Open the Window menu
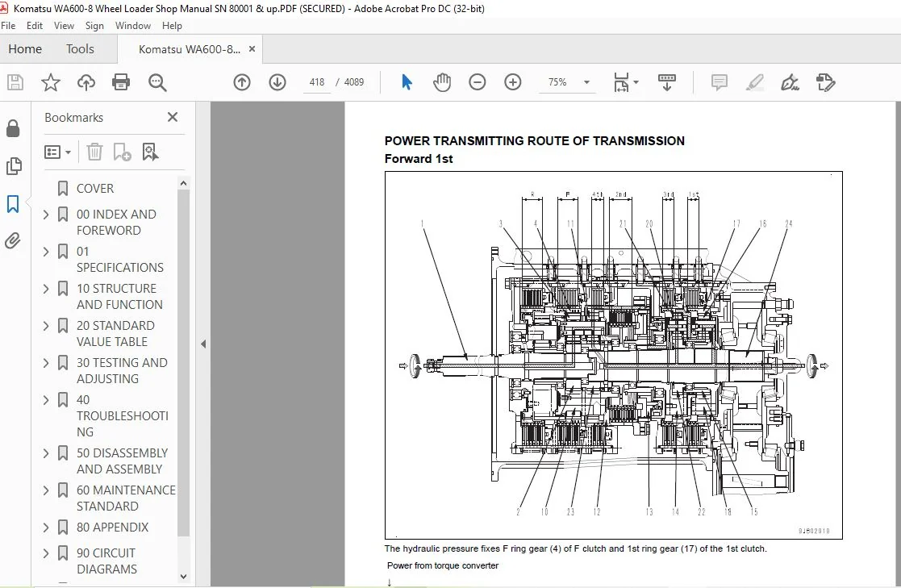Viewport: 901px width, 588px height. (133, 26)
